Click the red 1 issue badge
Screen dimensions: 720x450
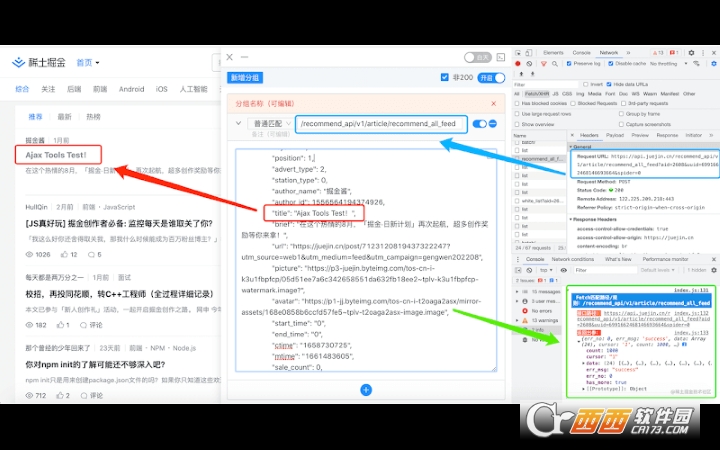coord(674,53)
